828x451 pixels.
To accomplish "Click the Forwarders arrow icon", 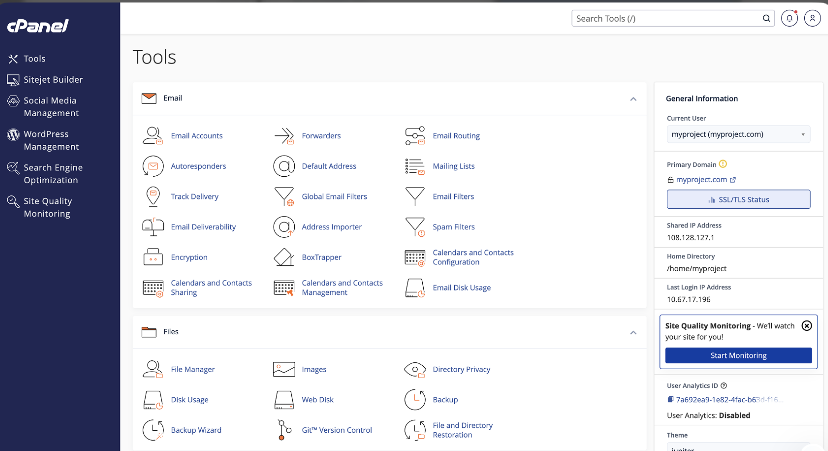I will [x=283, y=135].
